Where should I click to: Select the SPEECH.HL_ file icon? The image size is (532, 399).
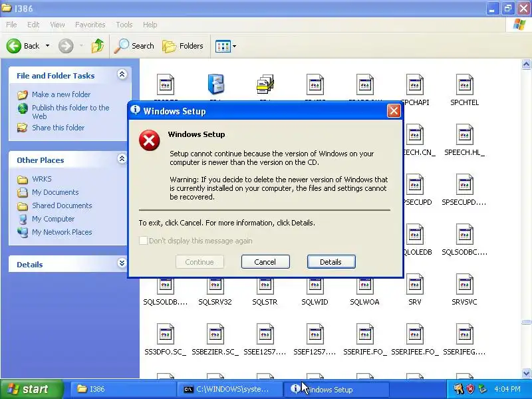tap(464, 135)
